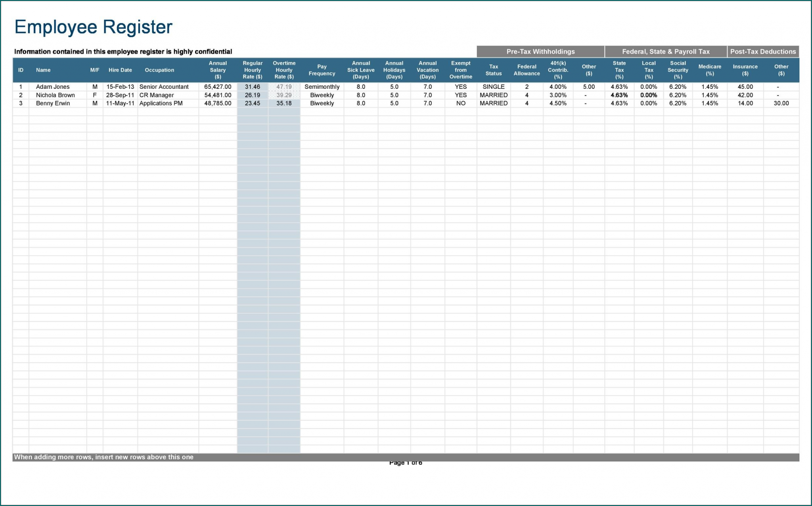Image resolution: width=812 pixels, height=506 pixels.
Task: Select the cell containing Adam Jones
Action: 53,86
